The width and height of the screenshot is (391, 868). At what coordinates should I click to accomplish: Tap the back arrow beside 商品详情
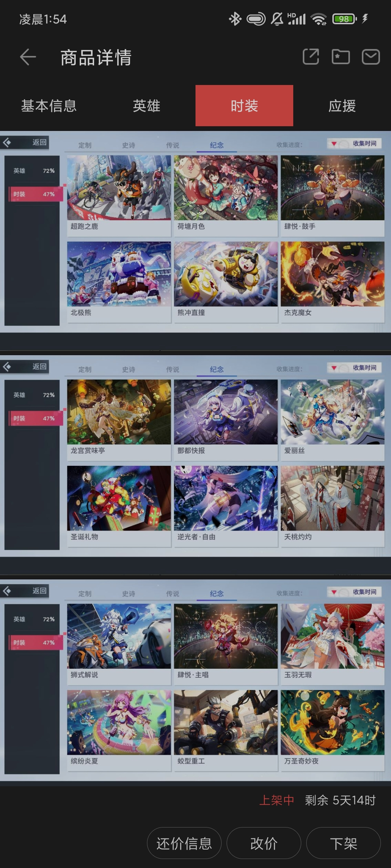point(28,57)
